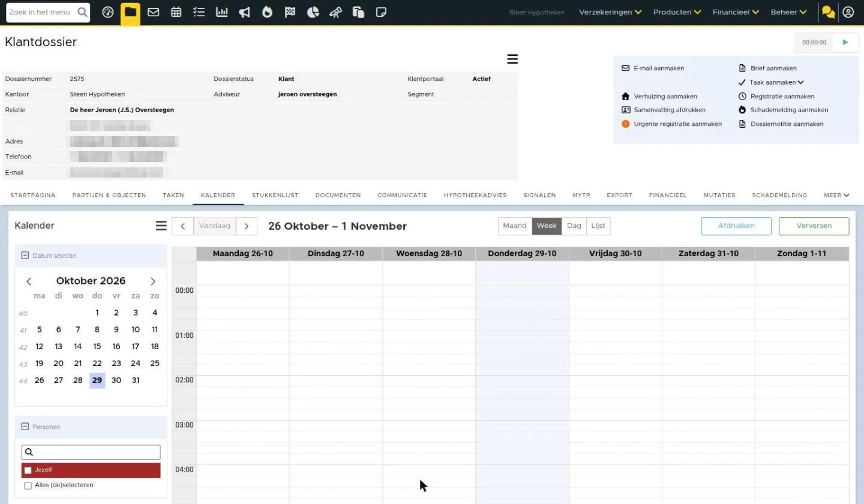This screenshot has height=504, width=864.
Task: Expand the Verzekeringen menu
Action: (610, 12)
